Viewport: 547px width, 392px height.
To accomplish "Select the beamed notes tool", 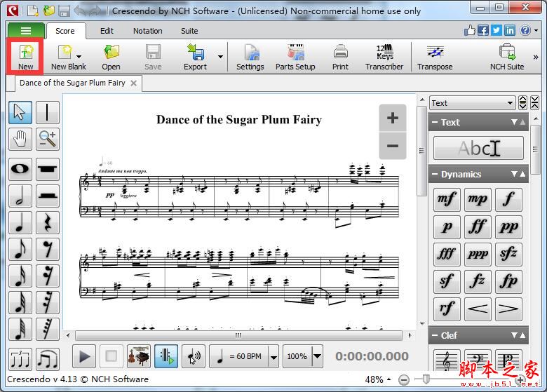I will coord(48,359).
